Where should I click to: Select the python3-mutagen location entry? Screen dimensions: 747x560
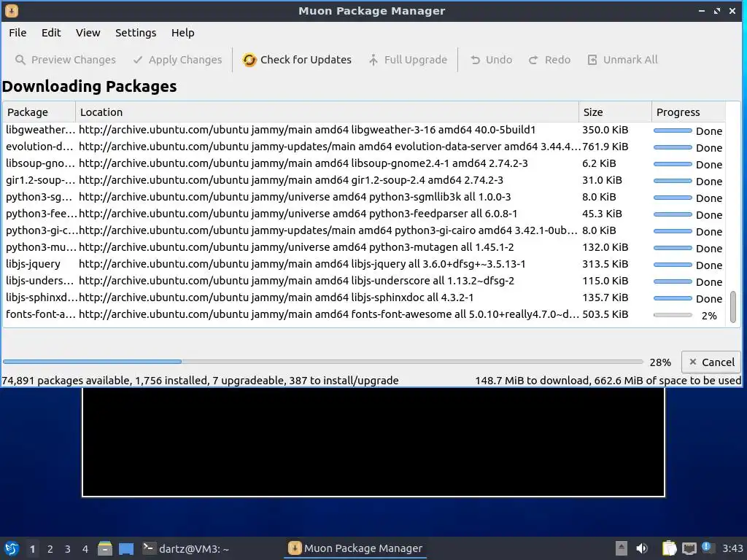pos(296,247)
